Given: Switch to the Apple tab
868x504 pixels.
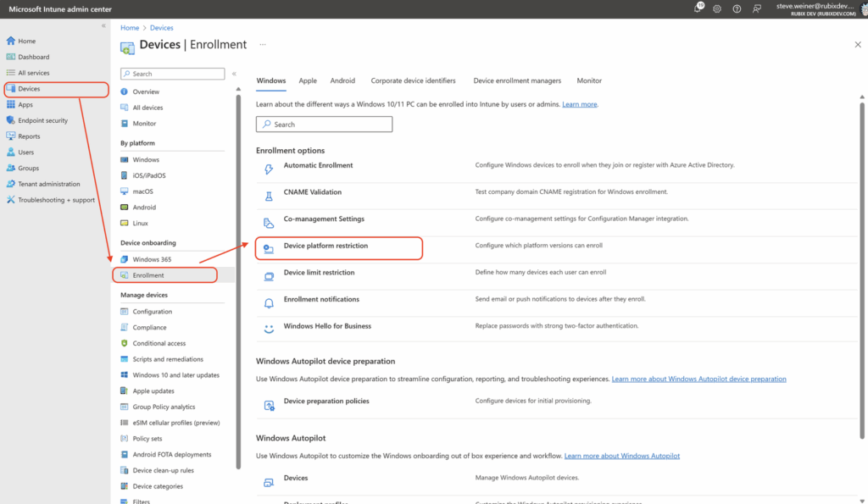Looking at the screenshot, I should [308, 80].
